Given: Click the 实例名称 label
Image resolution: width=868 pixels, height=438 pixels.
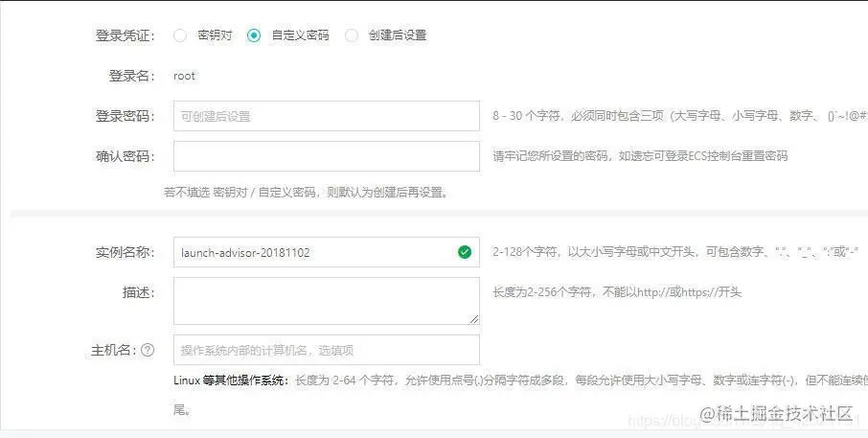Looking at the screenshot, I should (x=126, y=252).
